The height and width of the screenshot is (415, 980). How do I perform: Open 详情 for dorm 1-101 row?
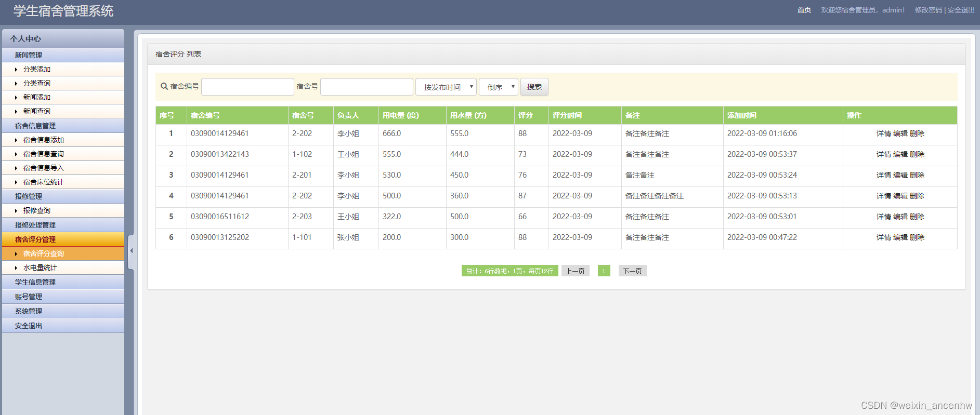883,237
